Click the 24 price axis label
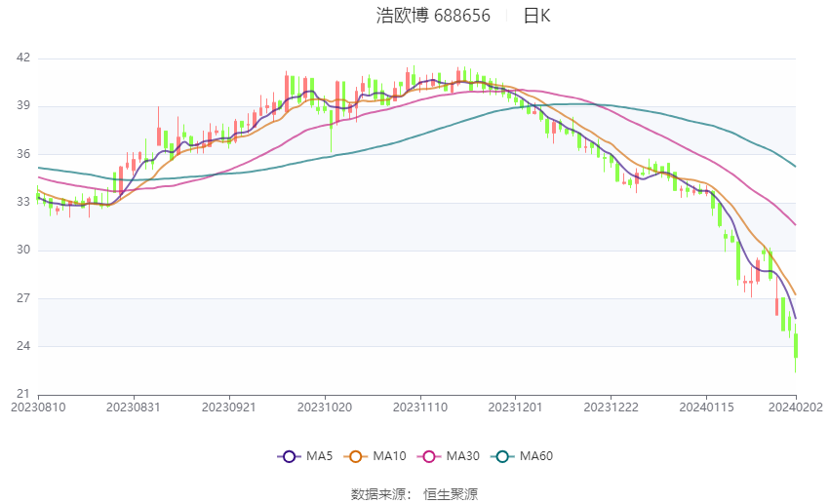The height and width of the screenshot is (504, 829). tap(23, 346)
